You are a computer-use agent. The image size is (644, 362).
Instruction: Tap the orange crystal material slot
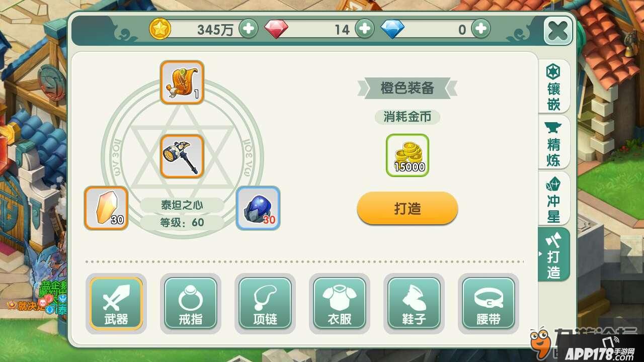click(106, 208)
